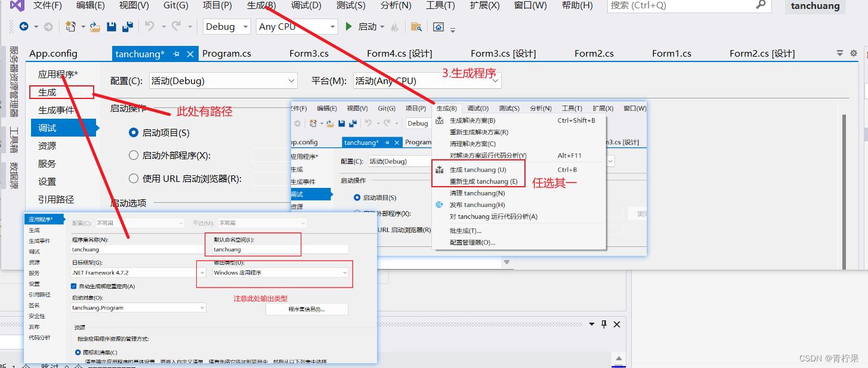Click the open file folder icon in main toolbar

point(95,27)
